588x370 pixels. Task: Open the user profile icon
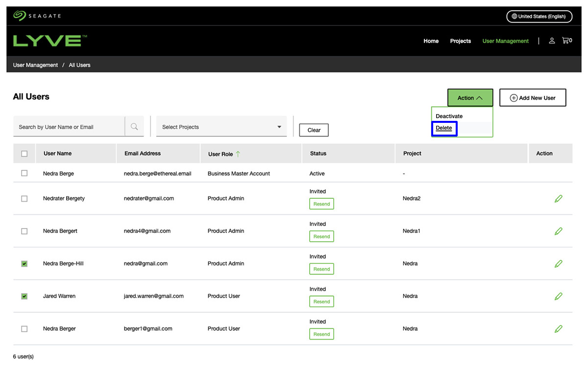[x=552, y=41]
